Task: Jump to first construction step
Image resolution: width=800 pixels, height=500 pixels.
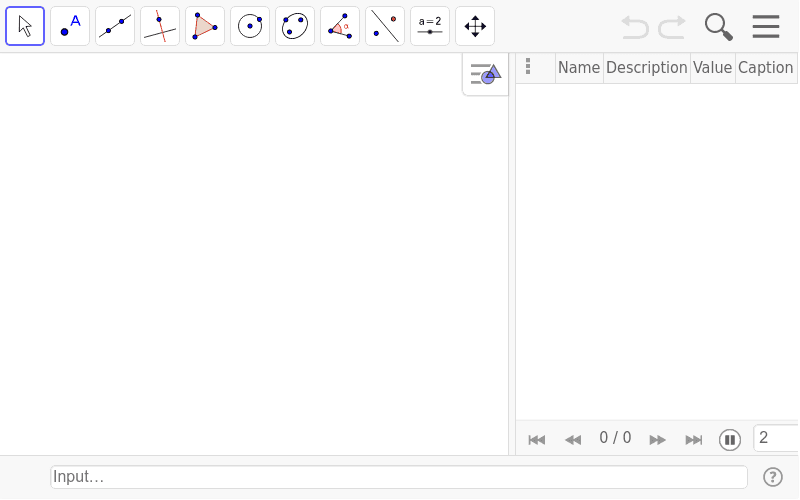Action: point(537,439)
